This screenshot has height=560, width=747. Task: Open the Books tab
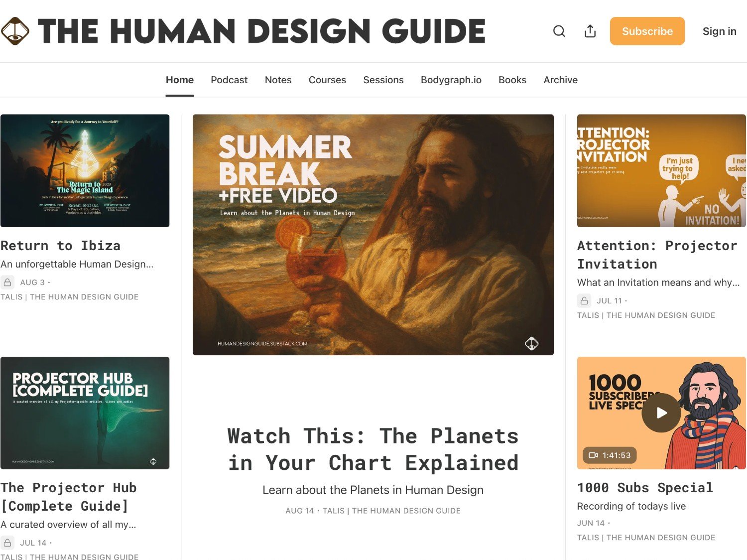tap(512, 80)
